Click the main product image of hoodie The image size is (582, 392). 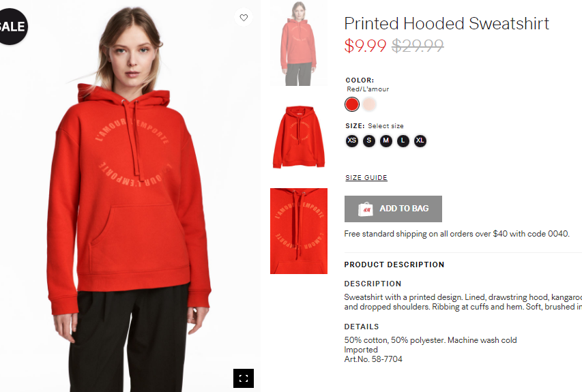[130, 196]
